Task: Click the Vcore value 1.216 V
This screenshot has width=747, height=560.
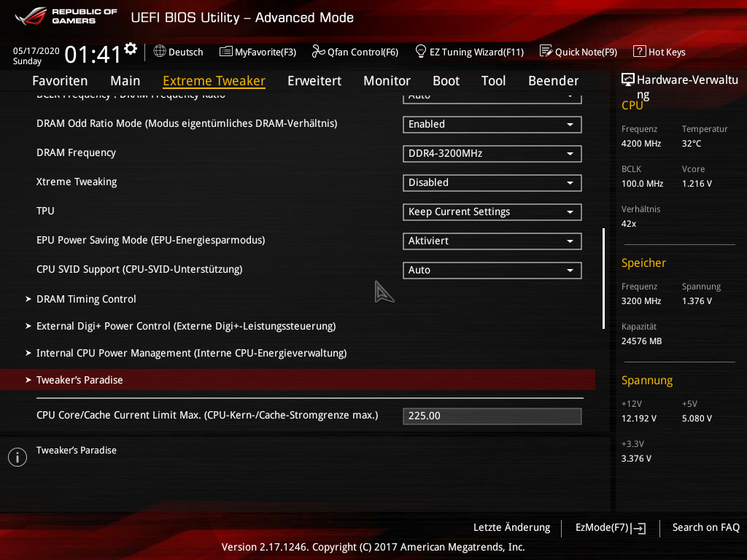Action: point(697,183)
